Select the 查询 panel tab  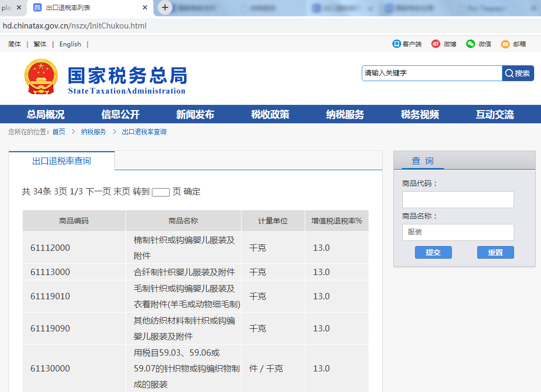pyautogui.click(x=423, y=161)
